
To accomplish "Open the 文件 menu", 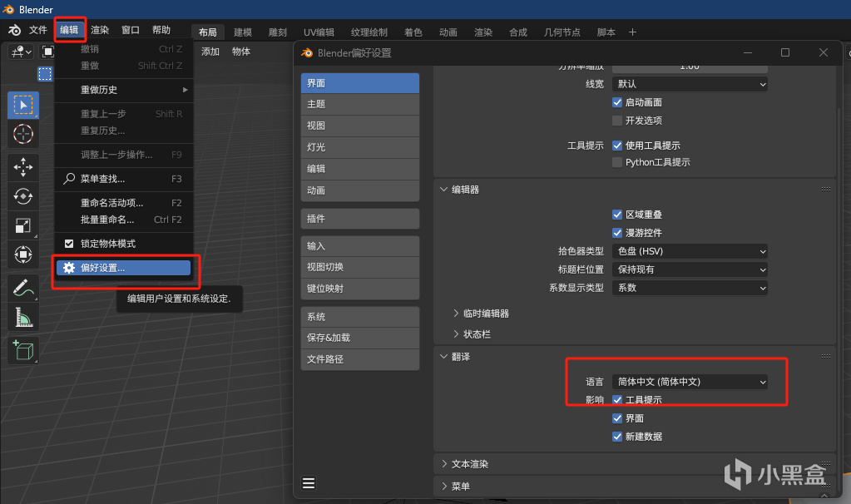I will click(38, 30).
